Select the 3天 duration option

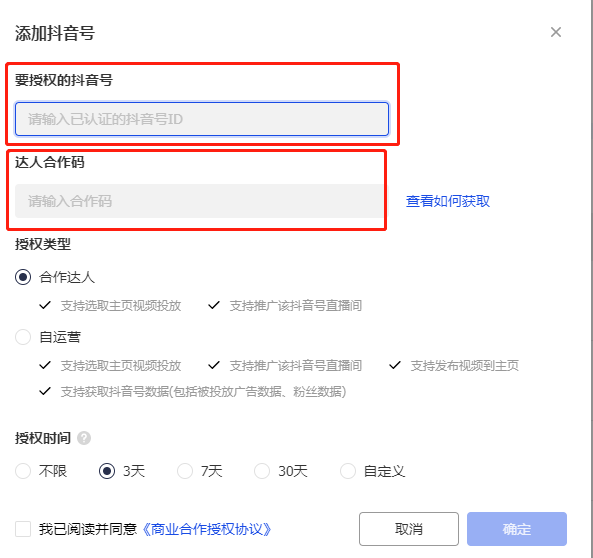(107, 471)
